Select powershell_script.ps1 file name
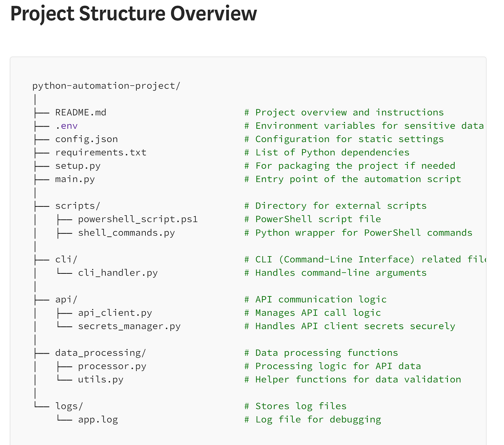Viewport: 504px width, 445px height. tap(138, 219)
